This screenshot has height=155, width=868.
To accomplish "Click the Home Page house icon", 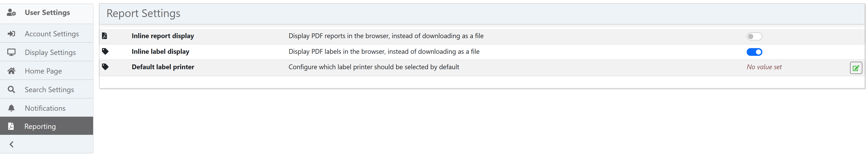I will click(x=11, y=71).
